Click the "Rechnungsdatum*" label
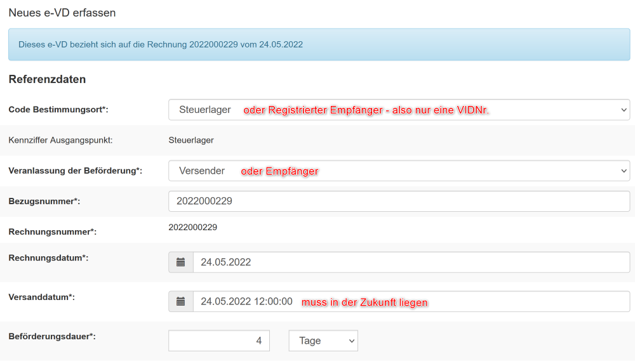The width and height of the screenshot is (635, 364). point(48,257)
